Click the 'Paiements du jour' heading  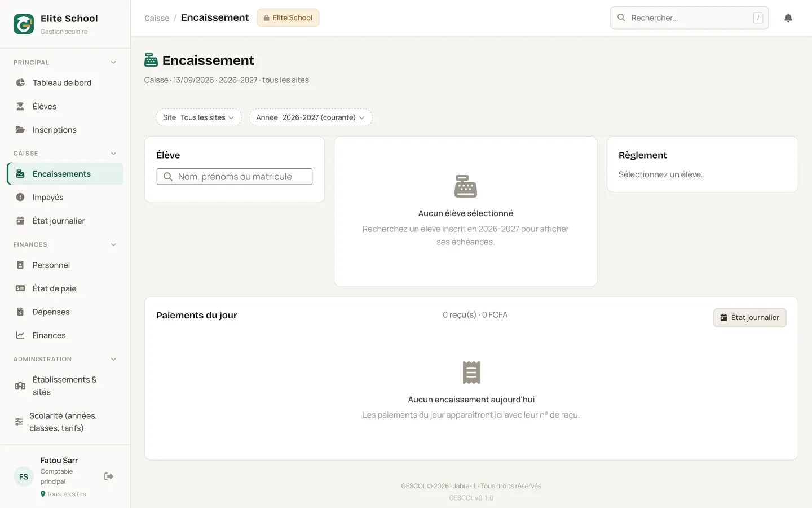[x=197, y=315]
